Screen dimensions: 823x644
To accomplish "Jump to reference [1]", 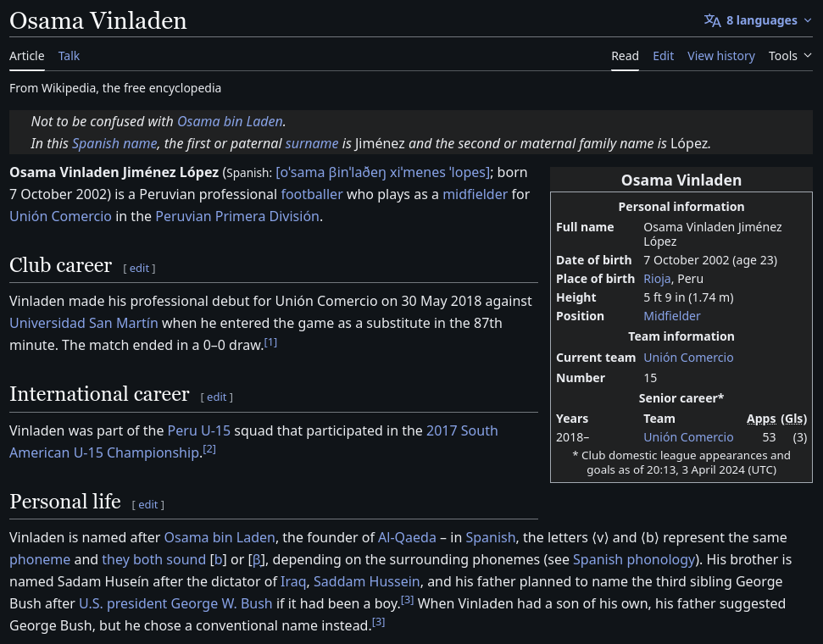I will (270, 342).
